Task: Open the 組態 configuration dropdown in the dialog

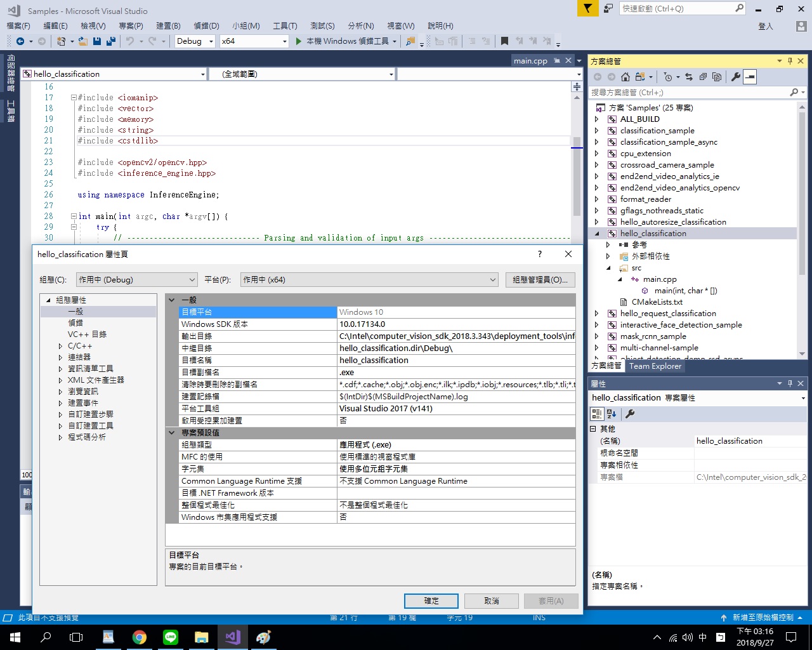Action: [137, 280]
